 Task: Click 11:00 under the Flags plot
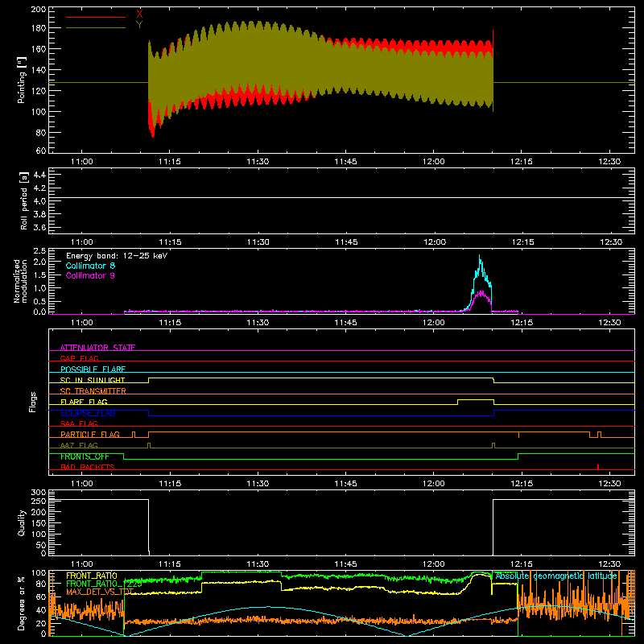[82, 484]
